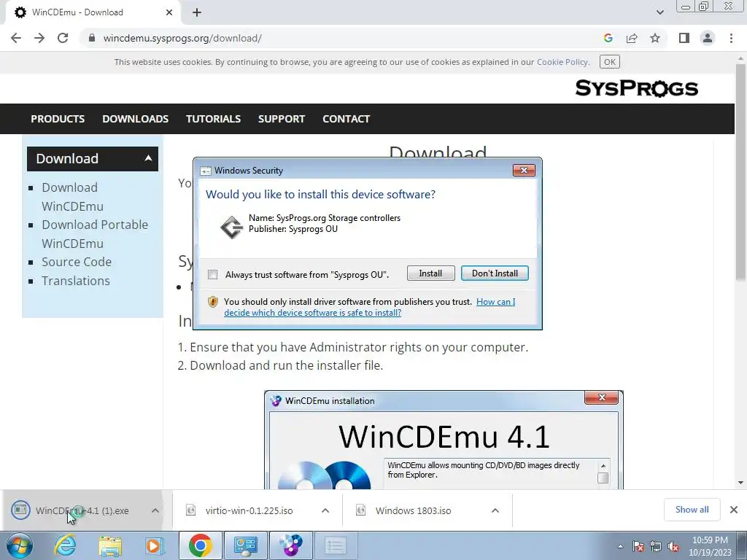
Task: Click Don't Install button
Action: pyautogui.click(x=495, y=273)
